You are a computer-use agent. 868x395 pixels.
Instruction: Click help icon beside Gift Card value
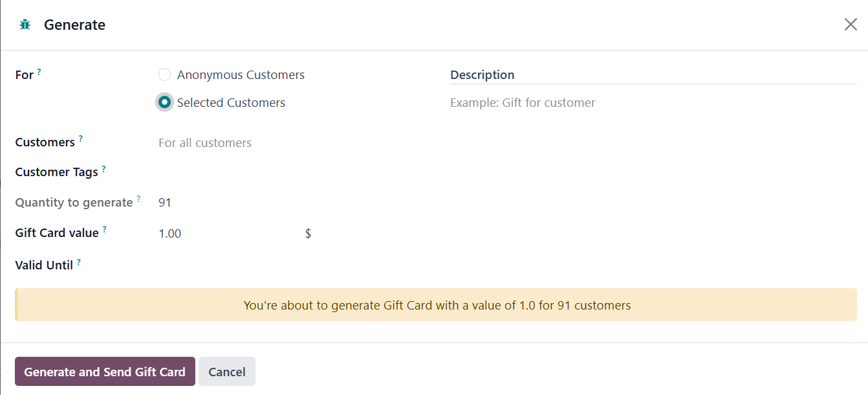[104, 229]
